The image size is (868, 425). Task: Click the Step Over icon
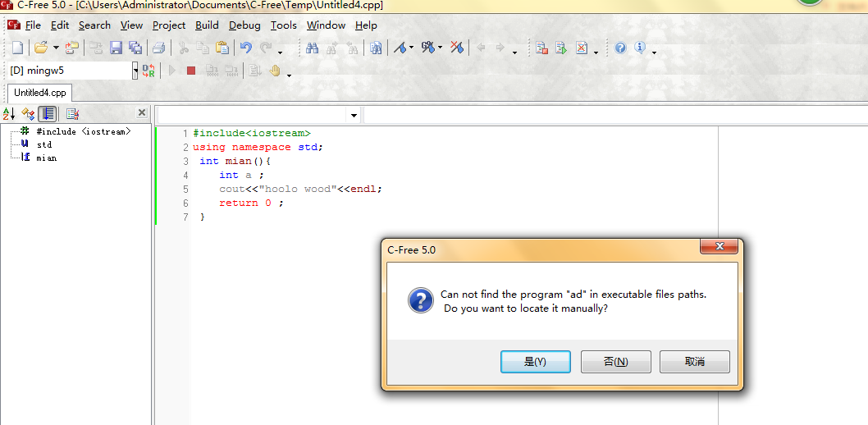pyautogui.click(x=231, y=71)
